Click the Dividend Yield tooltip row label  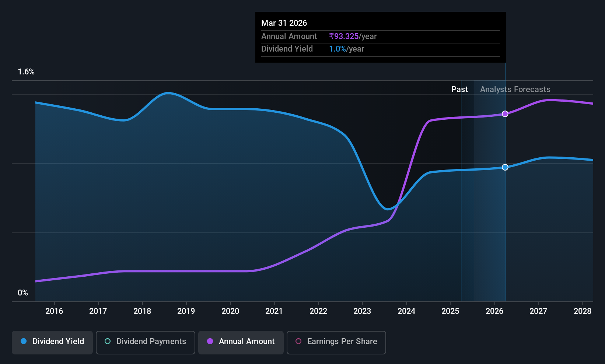287,49
